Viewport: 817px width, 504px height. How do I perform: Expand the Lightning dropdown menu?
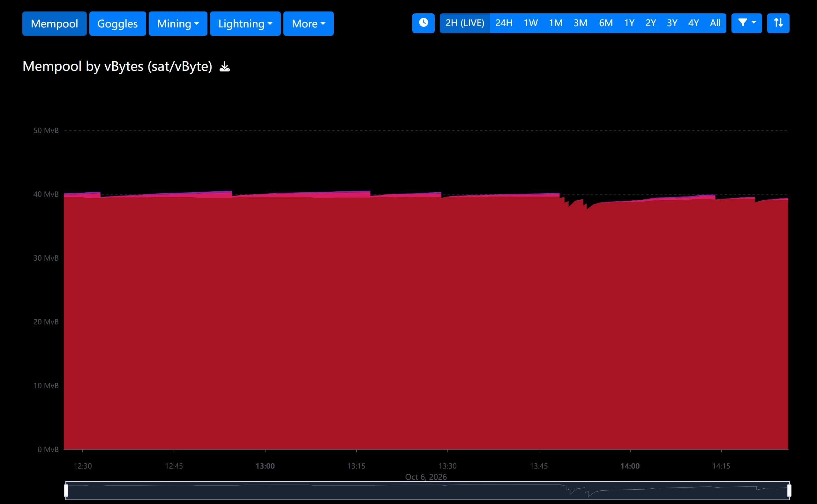pos(245,24)
